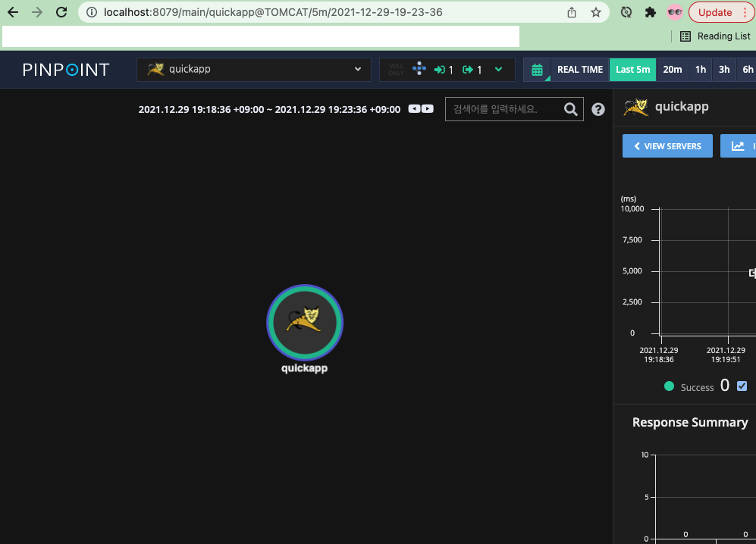756x544 pixels.
Task: Toggle the Success checkbox
Action: pyautogui.click(x=742, y=386)
